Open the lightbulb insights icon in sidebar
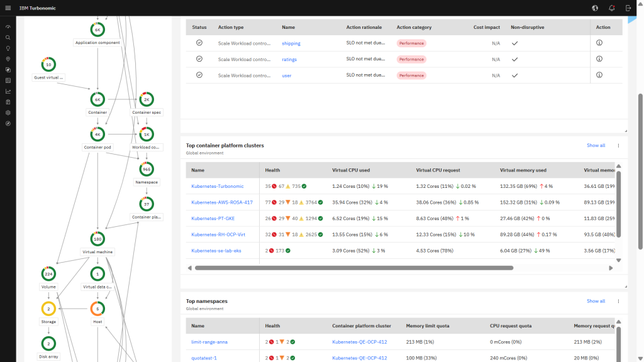The height and width of the screenshot is (362, 644). [x=8, y=48]
